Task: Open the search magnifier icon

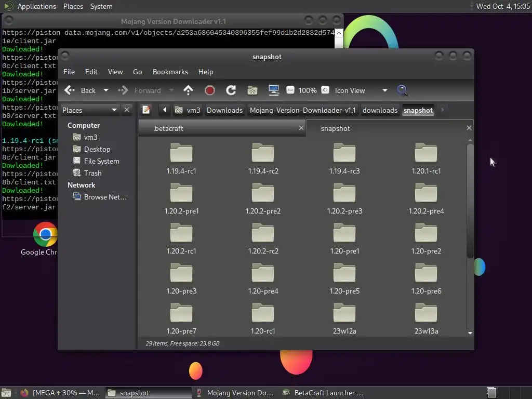Action: 402,90
